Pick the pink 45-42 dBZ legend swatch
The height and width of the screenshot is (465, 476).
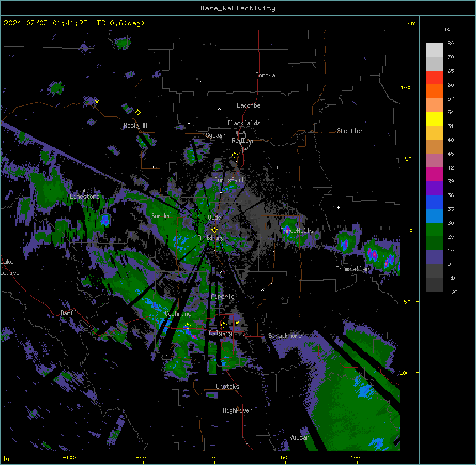click(x=434, y=161)
